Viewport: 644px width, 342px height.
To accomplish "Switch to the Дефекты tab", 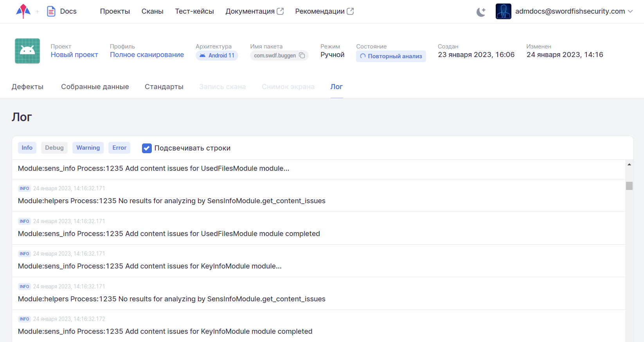I will click(27, 87).
